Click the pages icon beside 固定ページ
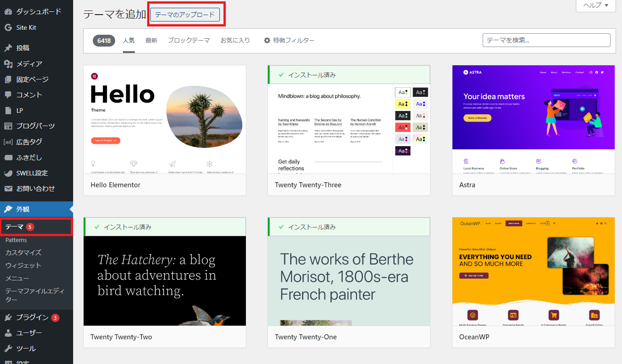This screenshot has width=622, height=364. point(8,79)
